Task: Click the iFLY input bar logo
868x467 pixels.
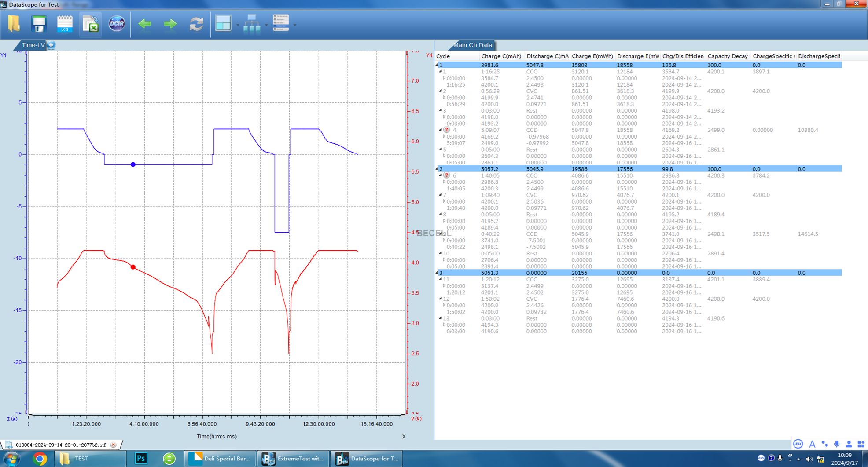Action: (x=798, y=444)
